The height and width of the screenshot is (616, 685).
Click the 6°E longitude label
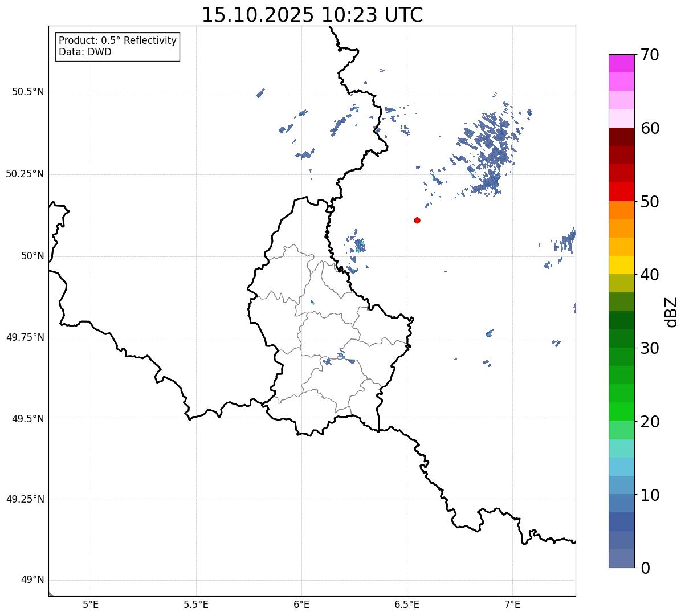pos(301,605)
